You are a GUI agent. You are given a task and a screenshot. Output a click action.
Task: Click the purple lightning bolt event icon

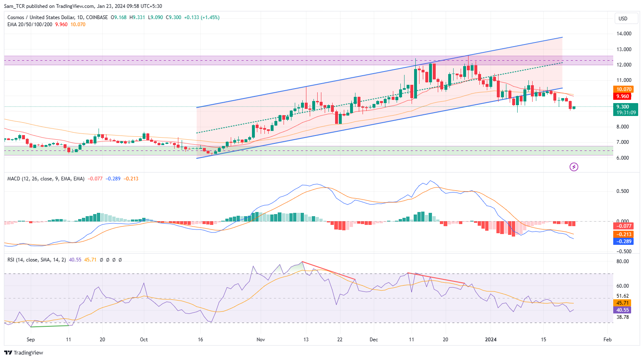pos(574,167)
